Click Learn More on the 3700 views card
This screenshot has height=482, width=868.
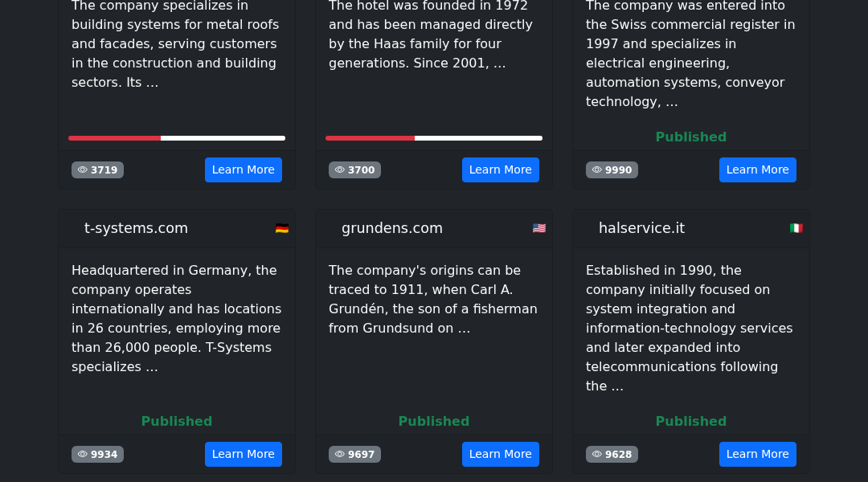click(501, 170)
